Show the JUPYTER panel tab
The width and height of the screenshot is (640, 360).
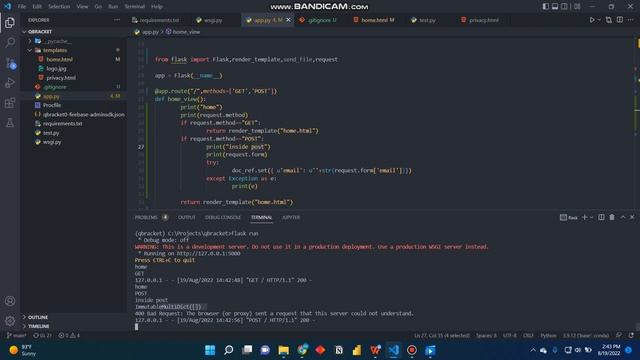pyautogui.click(x=291, y=217)
